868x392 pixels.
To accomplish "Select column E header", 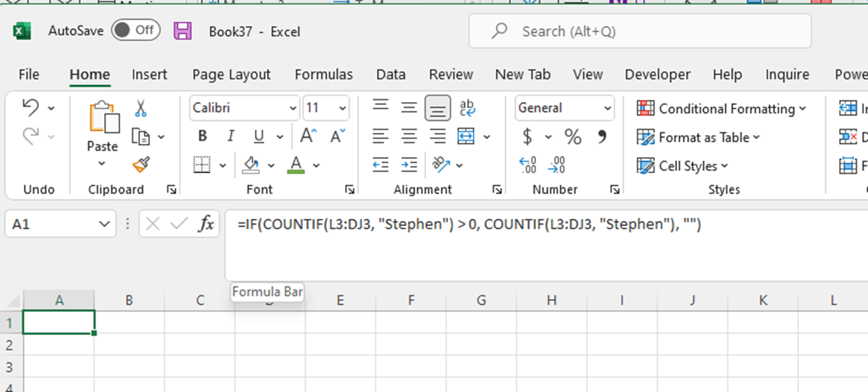I will coord(340,301).
